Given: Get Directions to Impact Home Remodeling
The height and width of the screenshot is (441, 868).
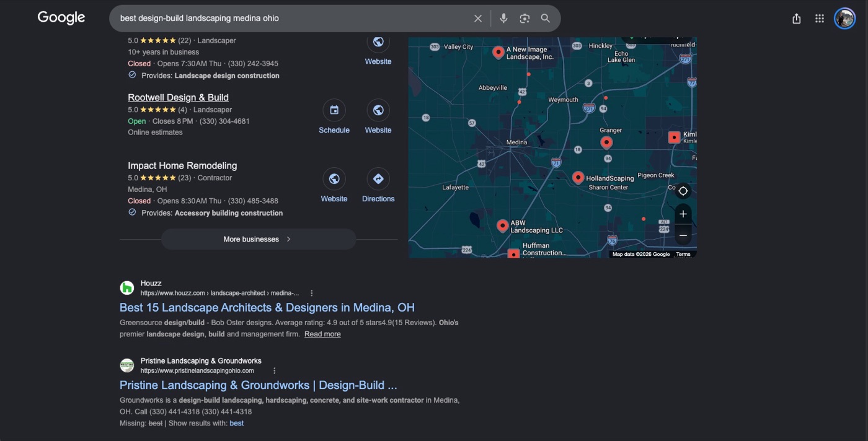Looking at the screenshot, I should click(378, 179).
